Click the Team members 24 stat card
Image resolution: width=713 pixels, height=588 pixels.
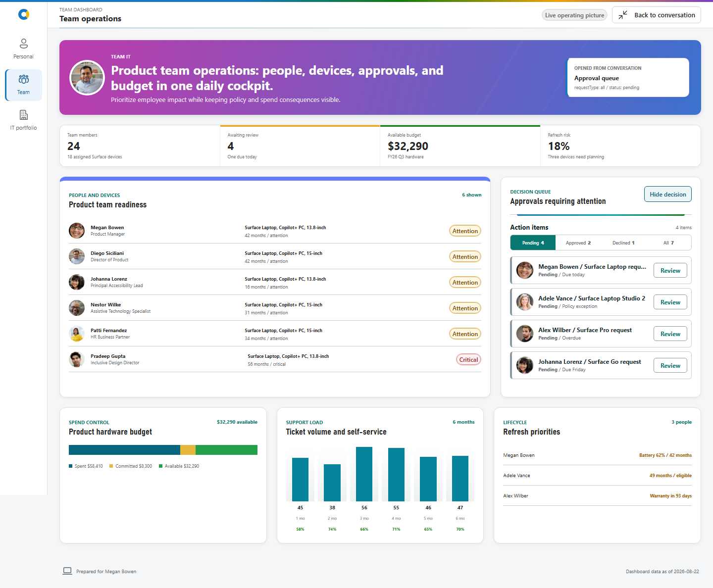pyautogui.click(x=140, y=146)
